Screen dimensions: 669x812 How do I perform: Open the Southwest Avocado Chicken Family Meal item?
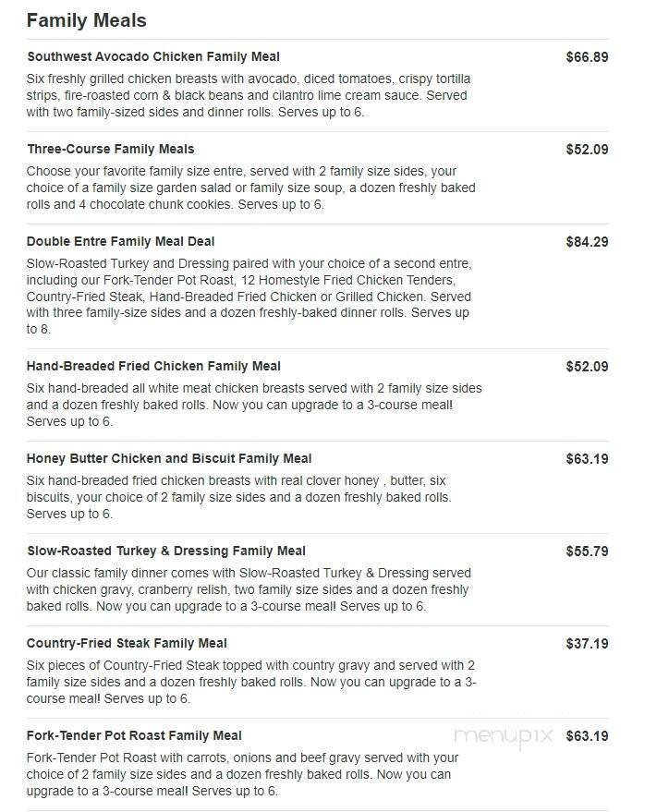[x=153, y=57]
